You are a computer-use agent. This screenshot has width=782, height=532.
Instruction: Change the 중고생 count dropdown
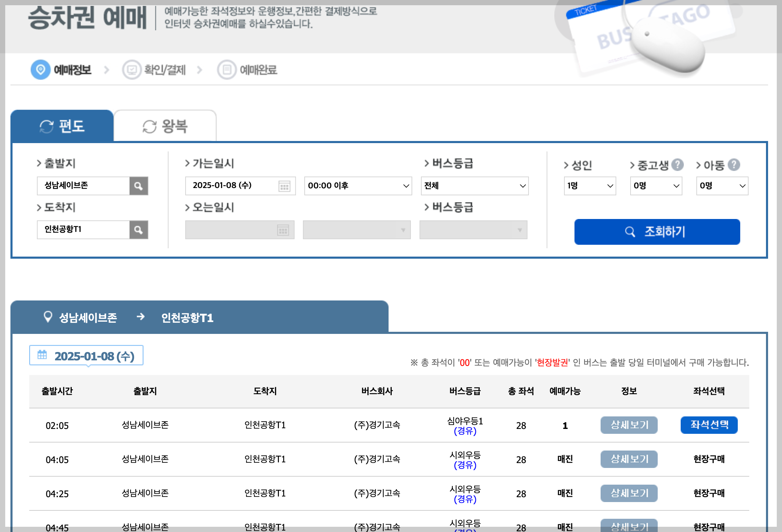click(656, 186)
